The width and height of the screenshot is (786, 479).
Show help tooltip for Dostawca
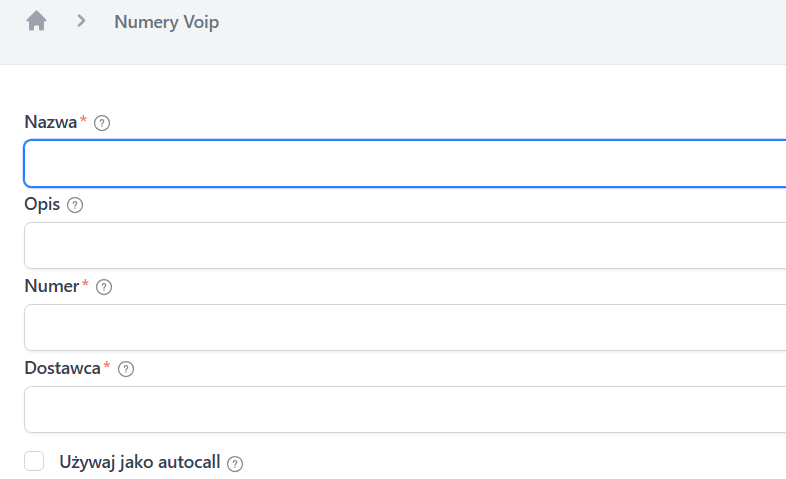[x=126, y=369]
